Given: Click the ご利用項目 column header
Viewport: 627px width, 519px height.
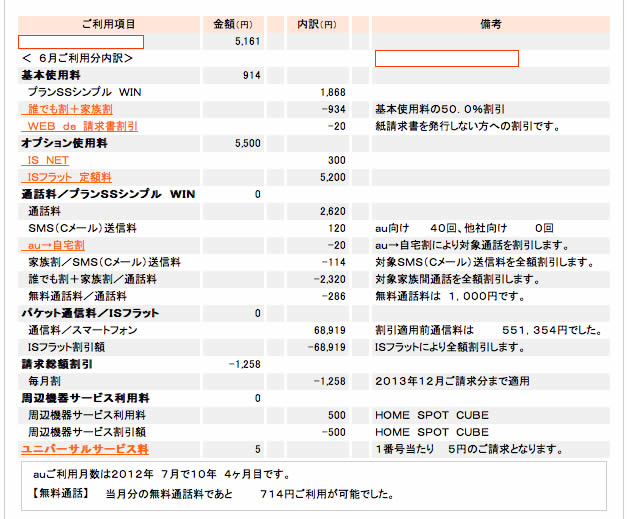Looking at the screenshot, I should point(108,24).
